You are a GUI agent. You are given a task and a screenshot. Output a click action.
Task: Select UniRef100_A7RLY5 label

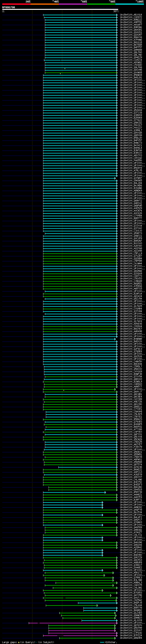click(131, 170)
